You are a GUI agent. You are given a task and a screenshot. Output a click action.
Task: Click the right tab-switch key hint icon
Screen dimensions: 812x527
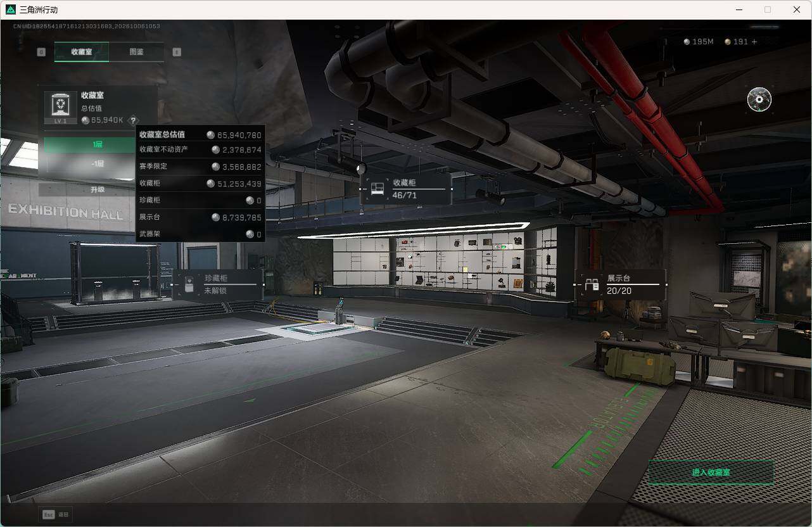coord(177,52)
